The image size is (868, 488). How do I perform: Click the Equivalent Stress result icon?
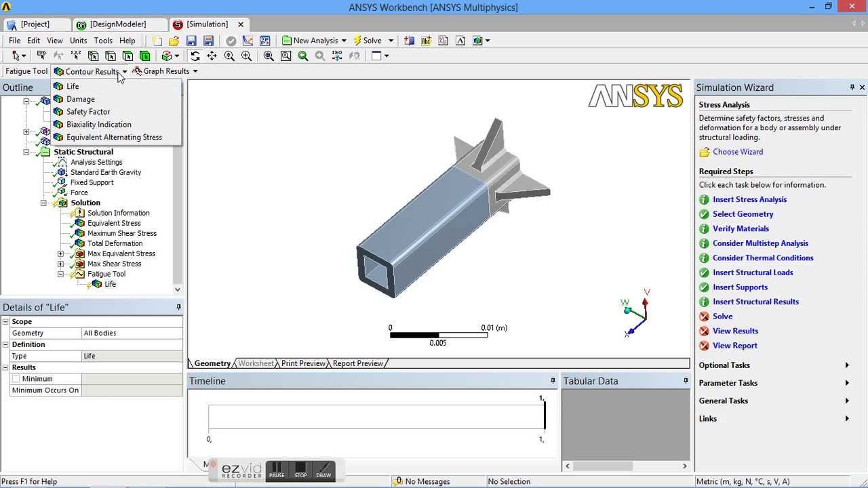pos(79,223)
